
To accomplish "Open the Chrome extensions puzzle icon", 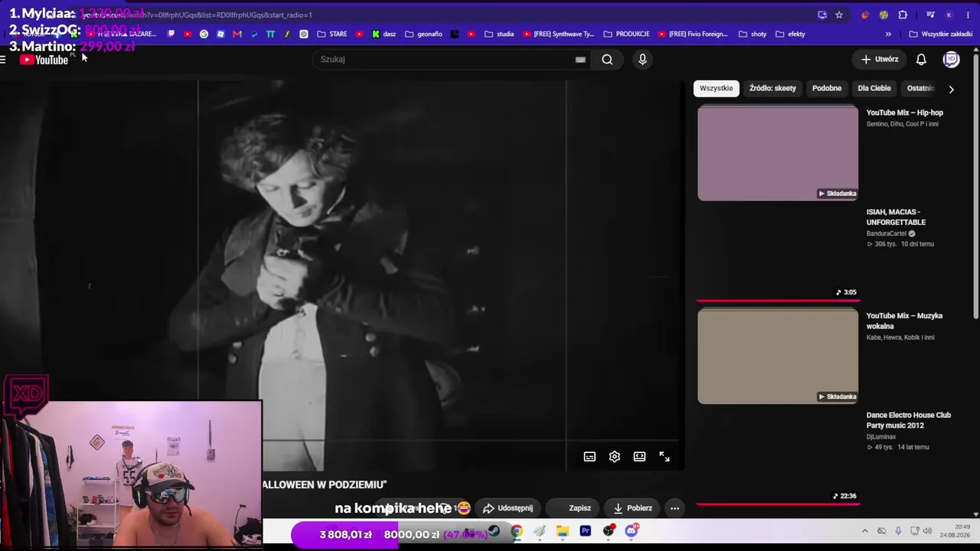I will click(903, 15).
